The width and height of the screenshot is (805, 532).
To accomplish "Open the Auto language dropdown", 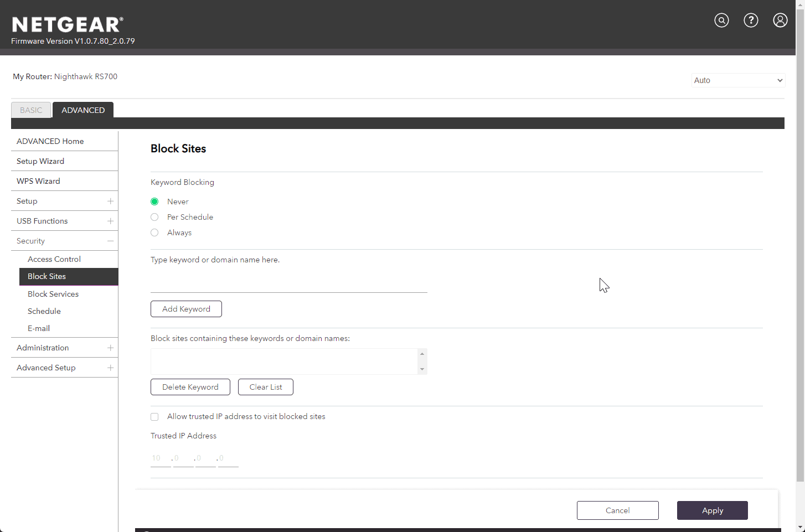I will pyautogui.click(x=738, y=80).
